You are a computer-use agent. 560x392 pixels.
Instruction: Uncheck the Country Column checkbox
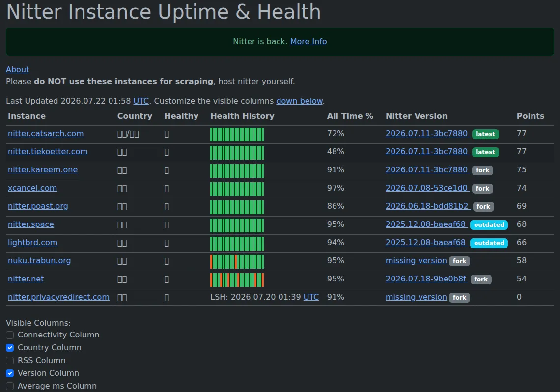[x=10, y=348]
